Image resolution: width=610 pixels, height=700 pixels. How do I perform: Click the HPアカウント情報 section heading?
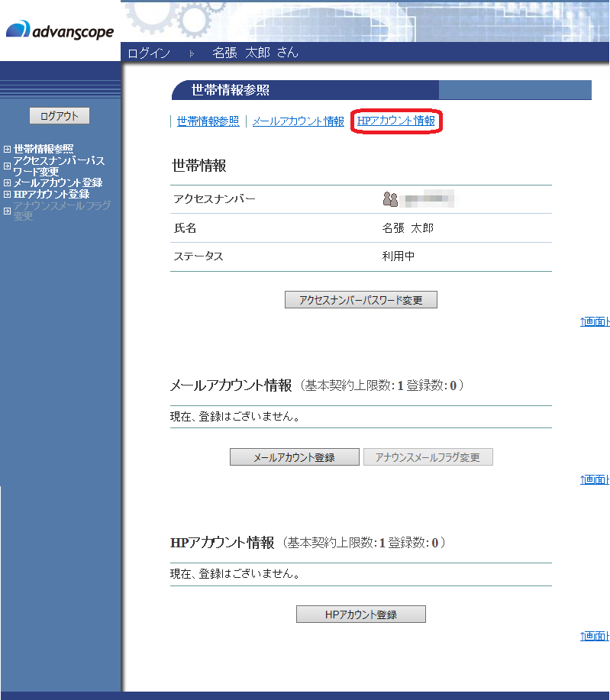point(222,543)
